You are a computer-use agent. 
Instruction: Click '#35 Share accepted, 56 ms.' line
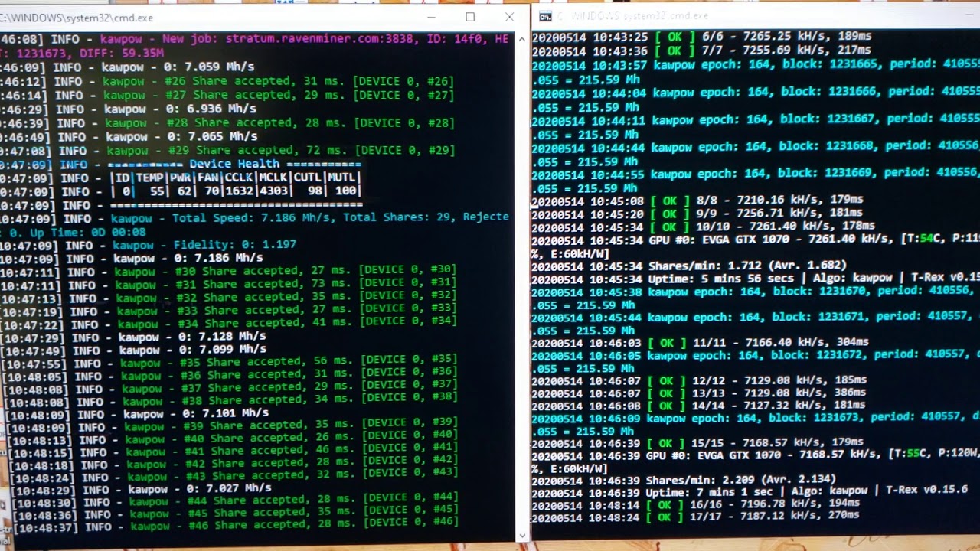[x=230, y=360]
